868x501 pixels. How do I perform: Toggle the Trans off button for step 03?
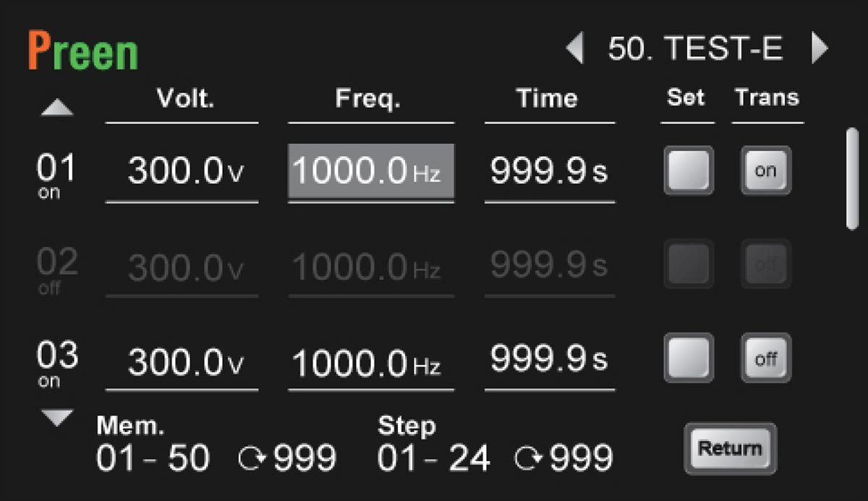point(765,358)
